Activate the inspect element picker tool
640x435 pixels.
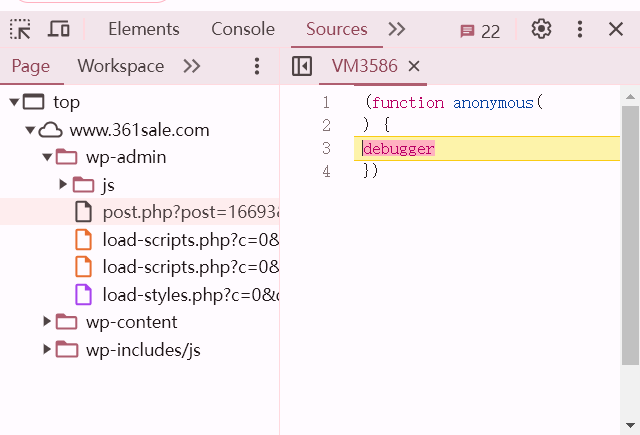(x=20, y=29)
